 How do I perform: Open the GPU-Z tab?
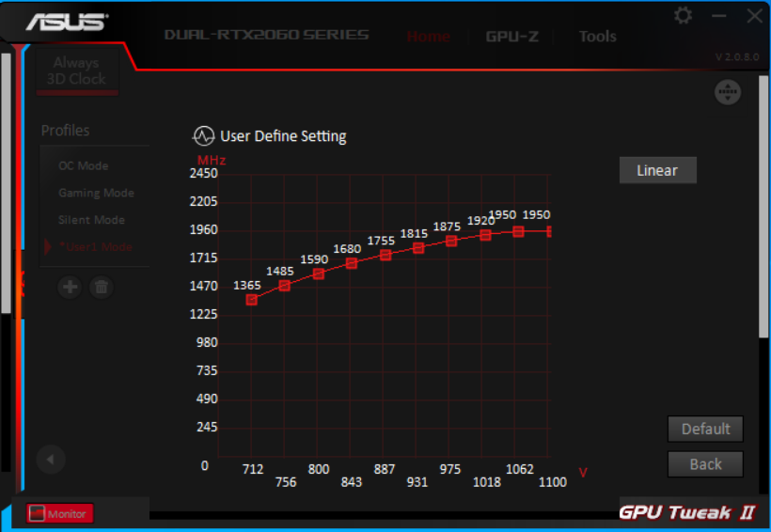pyautogui.click(x=511, y=37)
